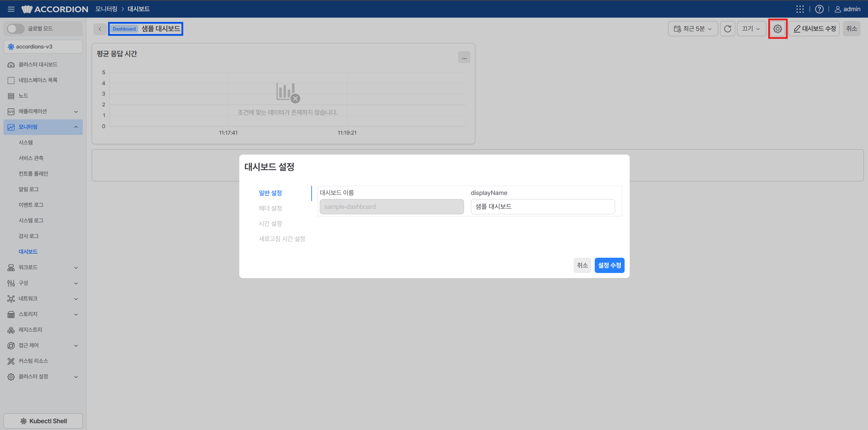This screenshot has width=868, height=430.
Task: Open the help question mark icon
Action: tap(819, 9)
